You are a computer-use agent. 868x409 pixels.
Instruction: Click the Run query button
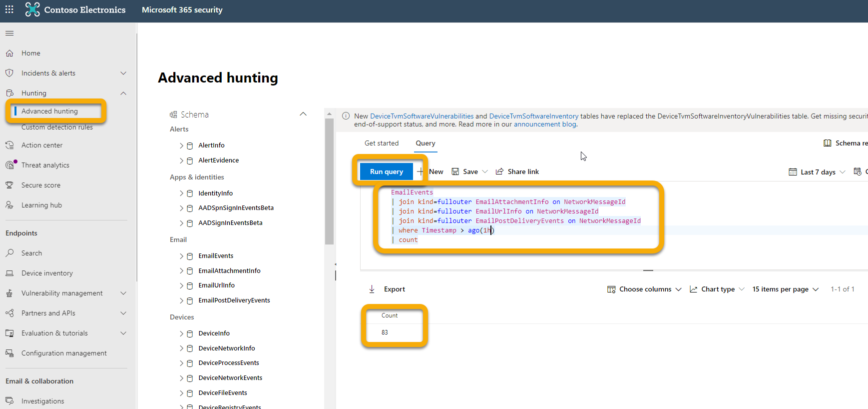(x=387, y=171)
